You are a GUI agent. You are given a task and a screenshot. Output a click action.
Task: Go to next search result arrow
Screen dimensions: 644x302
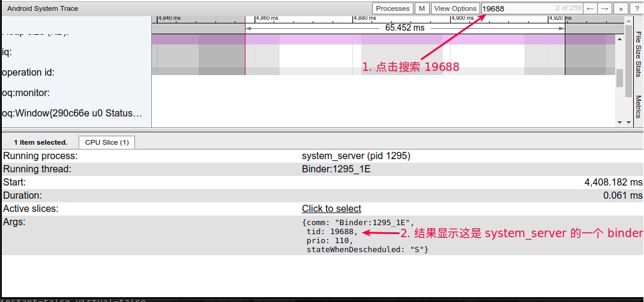coord(606,8)
